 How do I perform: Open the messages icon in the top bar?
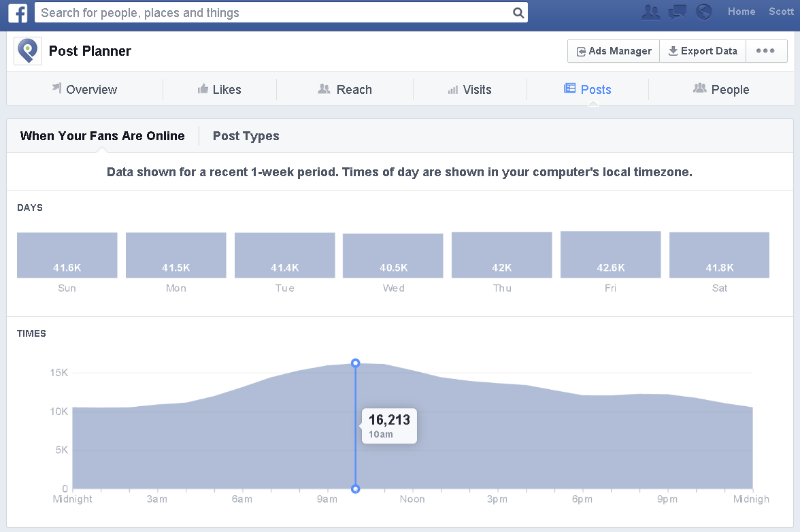tap(677, 12)
